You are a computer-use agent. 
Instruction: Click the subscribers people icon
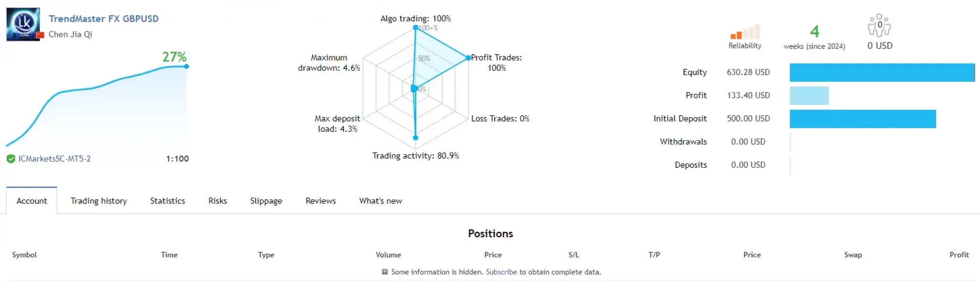(879, 25)
